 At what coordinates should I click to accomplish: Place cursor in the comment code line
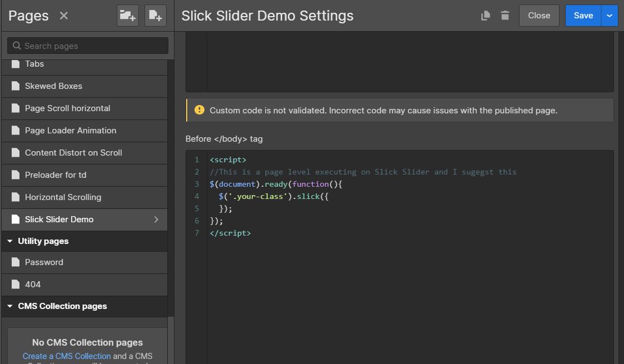[363, 172]
